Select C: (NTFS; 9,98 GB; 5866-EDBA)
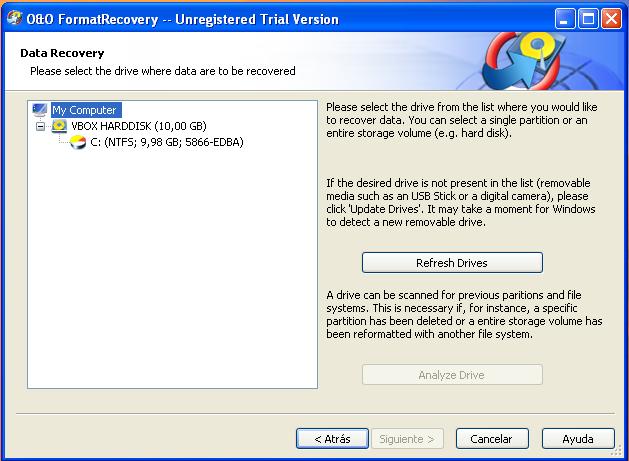Image resolution: width=629 pixels, height=461 pixels. tap(167, 142)
